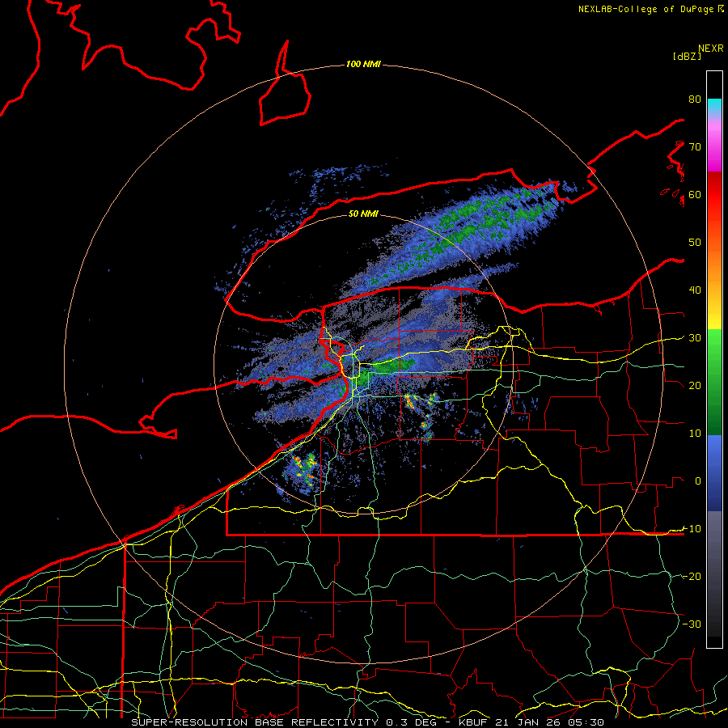This screenshot has width=728, height=728.
Task: Click the -30 value on the dBZ scale
Action: click(692, 624)
